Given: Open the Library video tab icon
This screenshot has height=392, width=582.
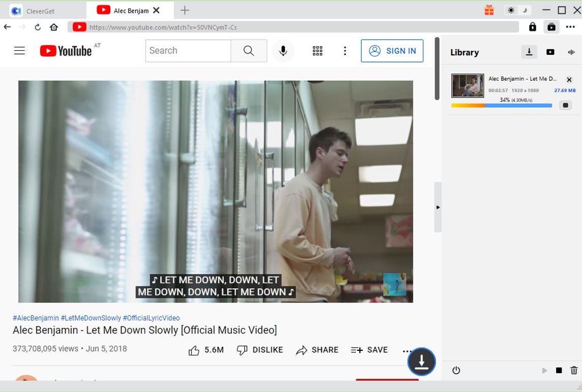Looking at the screenshot, I should coord(550,52).
